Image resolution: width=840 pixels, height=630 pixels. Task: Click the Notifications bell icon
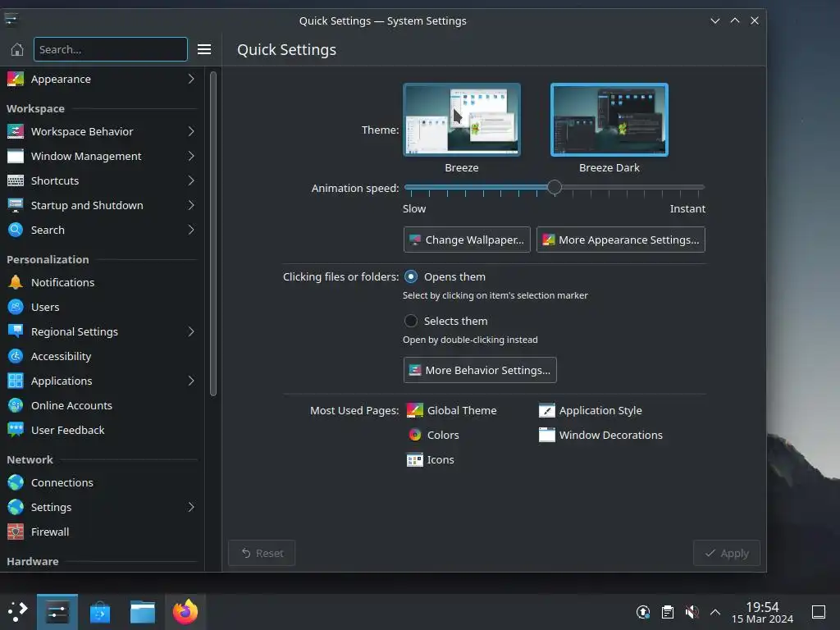tap(16, 282)
